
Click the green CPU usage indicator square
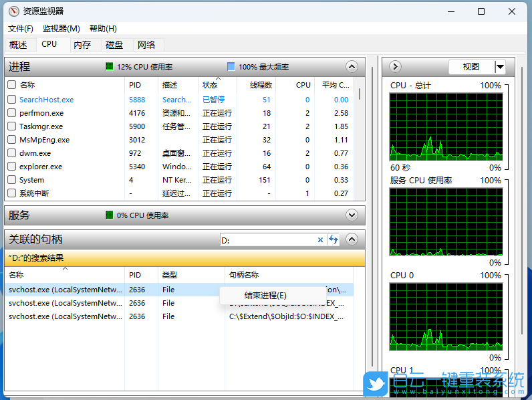coord(110,67)
